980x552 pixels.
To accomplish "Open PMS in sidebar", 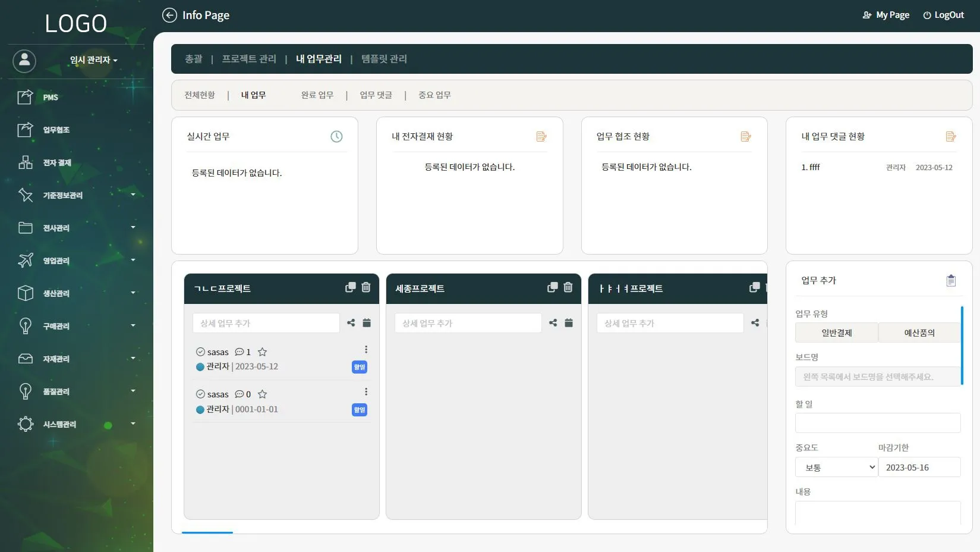I will click(51, 97).
